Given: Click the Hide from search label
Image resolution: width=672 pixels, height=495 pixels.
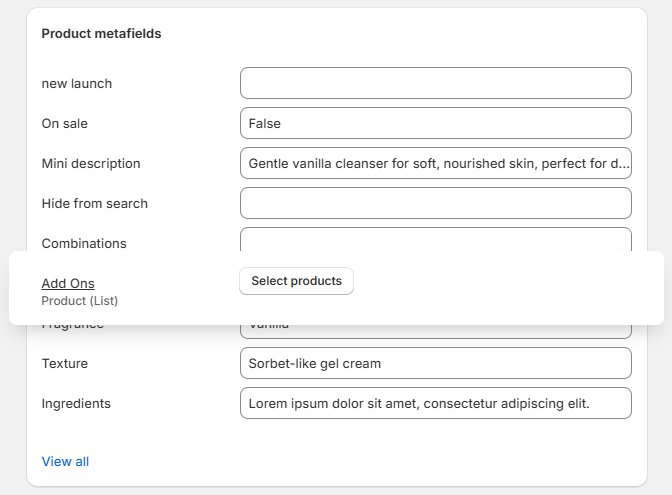Looking at the screenshot, I should click(95, 203).
